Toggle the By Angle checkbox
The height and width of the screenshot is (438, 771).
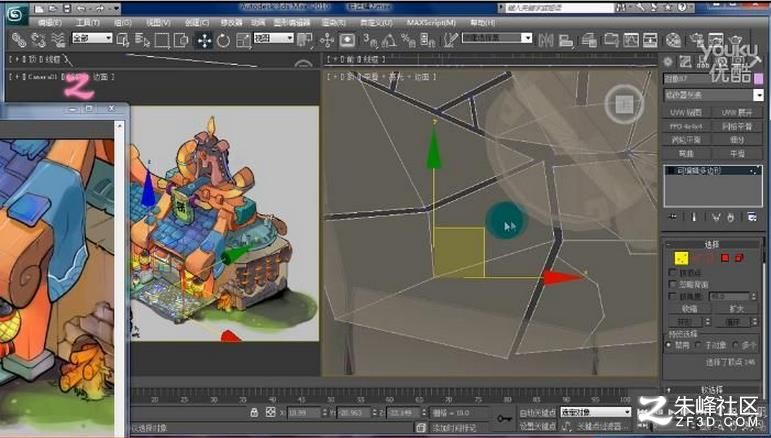coord(673,296)
